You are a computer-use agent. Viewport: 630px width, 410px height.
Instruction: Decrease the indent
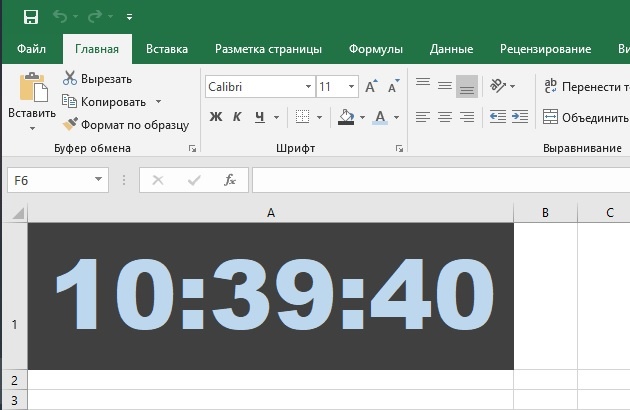point(498,117)
